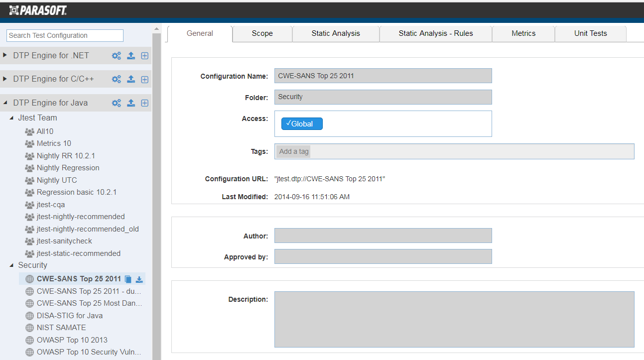Click team icon beside jtest-cqa

click(29, 205)
